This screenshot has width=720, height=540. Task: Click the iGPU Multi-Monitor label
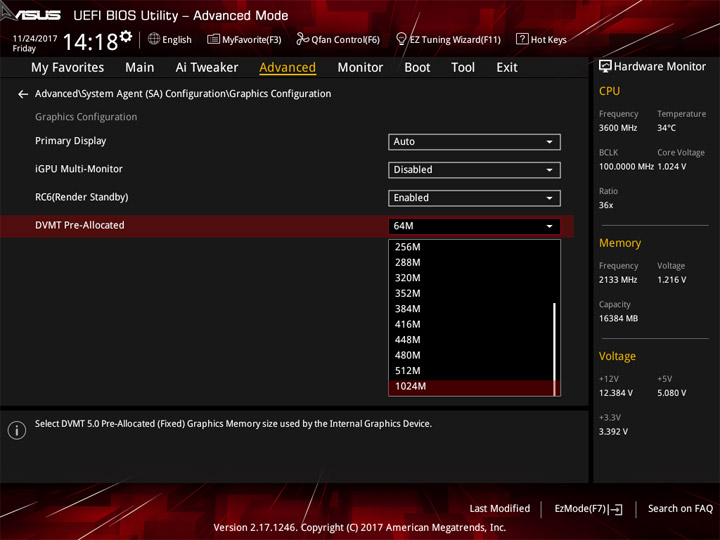coord(79,169)
